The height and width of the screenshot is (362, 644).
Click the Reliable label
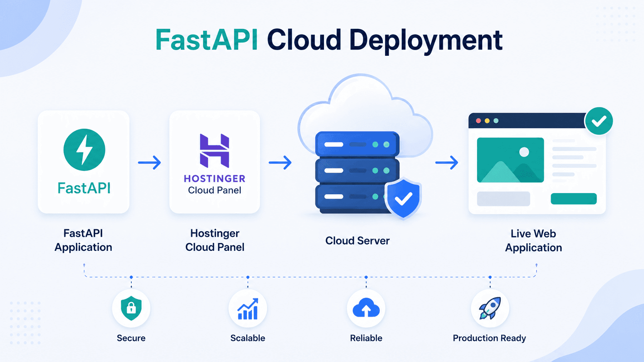pos(366,338)
